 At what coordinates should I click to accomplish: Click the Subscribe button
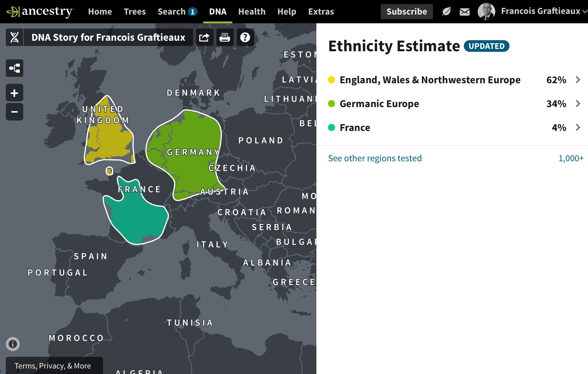(407, 12)
